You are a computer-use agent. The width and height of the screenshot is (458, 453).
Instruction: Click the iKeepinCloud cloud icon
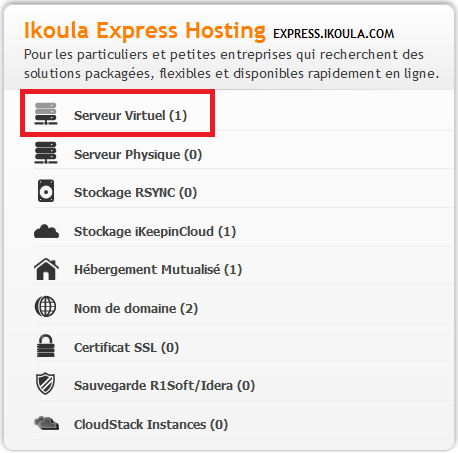click(46, 231)
